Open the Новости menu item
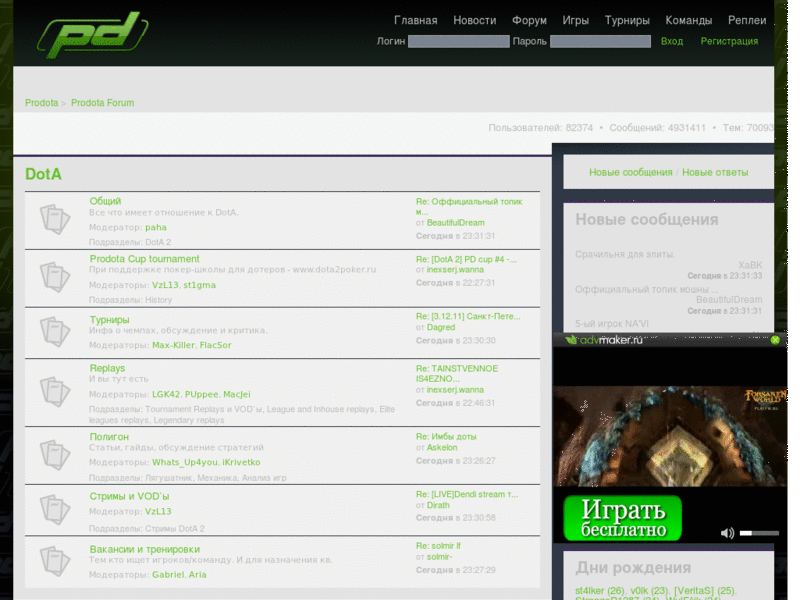 click(x=475, y=19)
